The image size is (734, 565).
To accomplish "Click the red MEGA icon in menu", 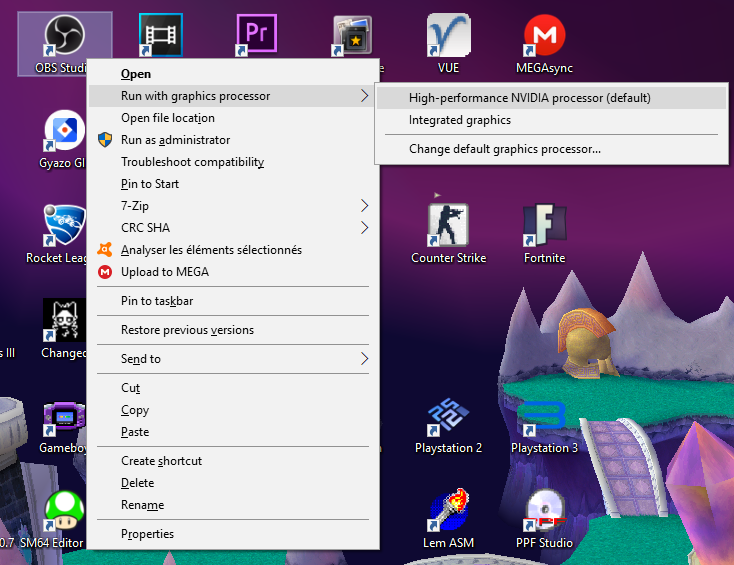I will pyautogui.click(x=105, y=271).
